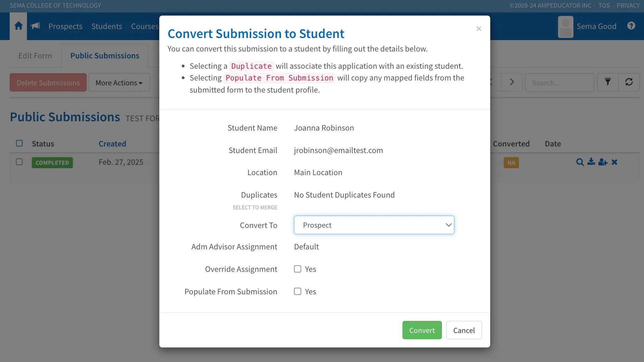The height and width of the screenshot is (362, 644).
Task: Open the PRIVACY link
Action: (x=628, y=6)
